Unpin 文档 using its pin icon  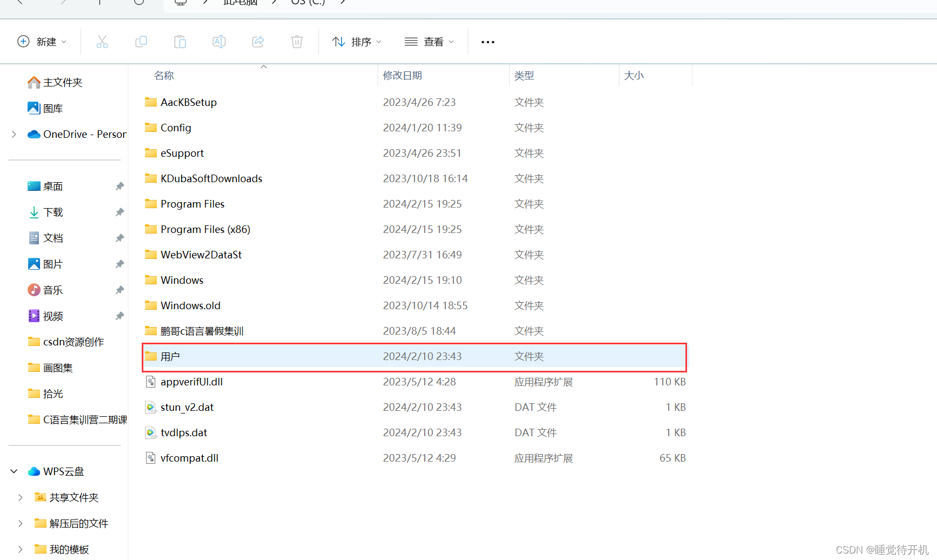pyautogui.click(x=120, y=238)
